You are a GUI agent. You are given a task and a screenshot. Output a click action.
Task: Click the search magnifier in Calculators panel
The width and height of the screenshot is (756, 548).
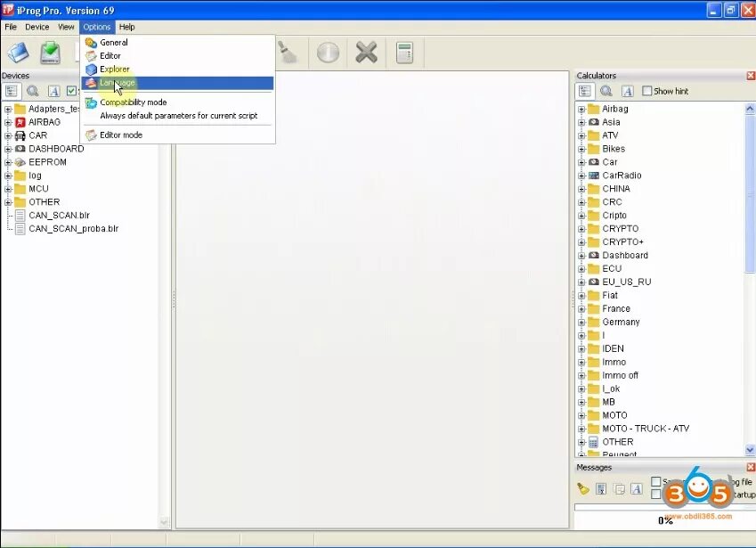click(x=606, y=91)
